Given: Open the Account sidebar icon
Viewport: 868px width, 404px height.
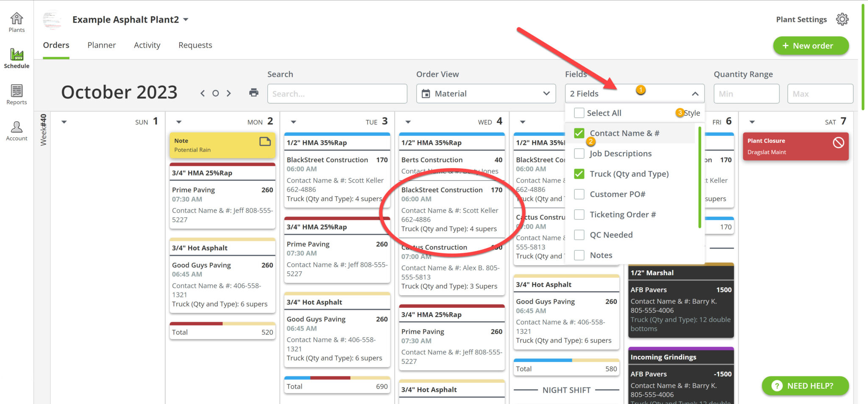Looking at the screenshot, I should point(16,127).
